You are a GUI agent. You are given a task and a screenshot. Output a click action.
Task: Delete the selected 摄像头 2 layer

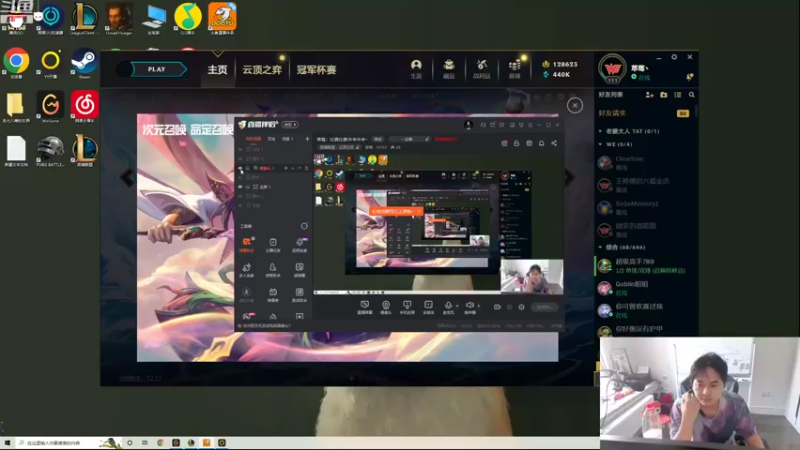pyautogui.click(x=306, y=168)
